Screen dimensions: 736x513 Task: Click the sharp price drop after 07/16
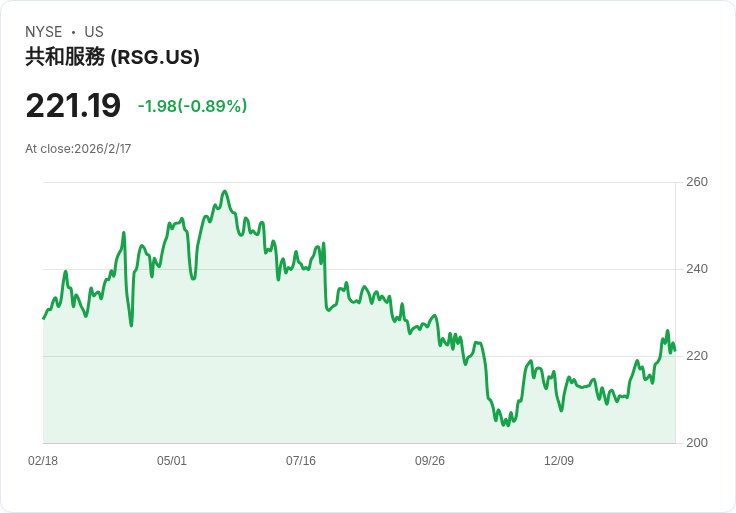(x=325, y=285)
